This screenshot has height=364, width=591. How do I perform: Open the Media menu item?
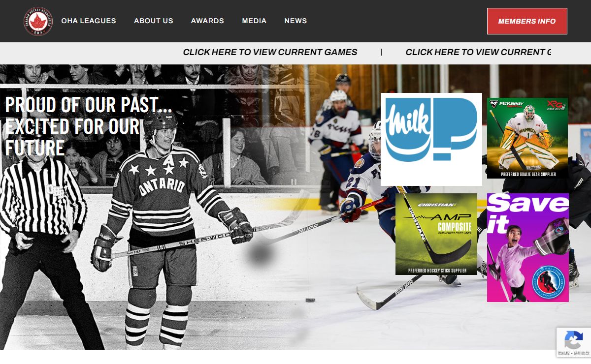(x=254, y=21)
